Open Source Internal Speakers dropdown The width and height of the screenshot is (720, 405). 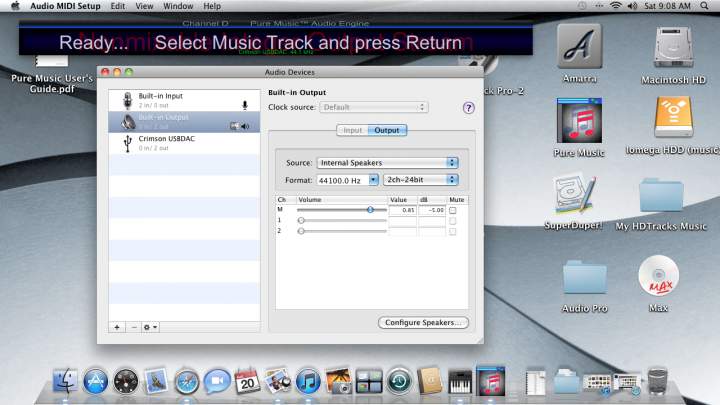388,163
